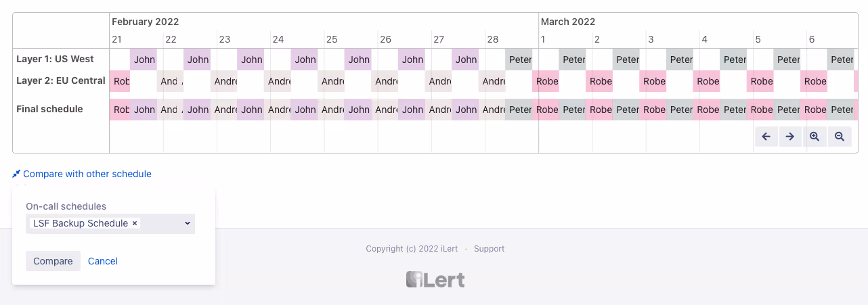Screen dimensions: 868x305
Task: Click the iLert logo in footer
Action: 435,279
